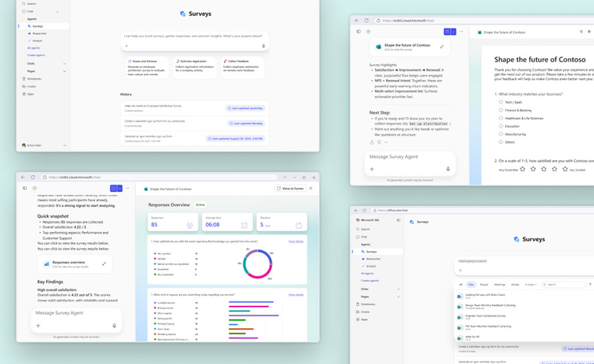594x364 pixels.
Task: Click the donut chart in Responses Overview
Action: click(x=258, y=264)
